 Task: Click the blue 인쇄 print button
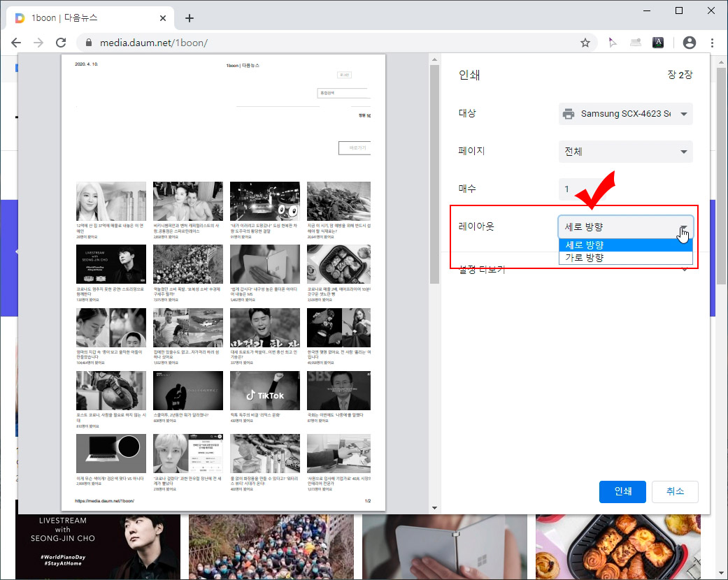tap(622, 491)
